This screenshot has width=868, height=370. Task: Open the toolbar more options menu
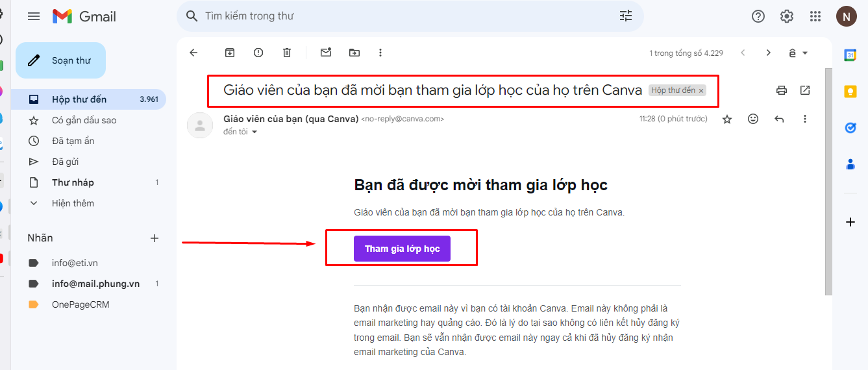(380, 53)
